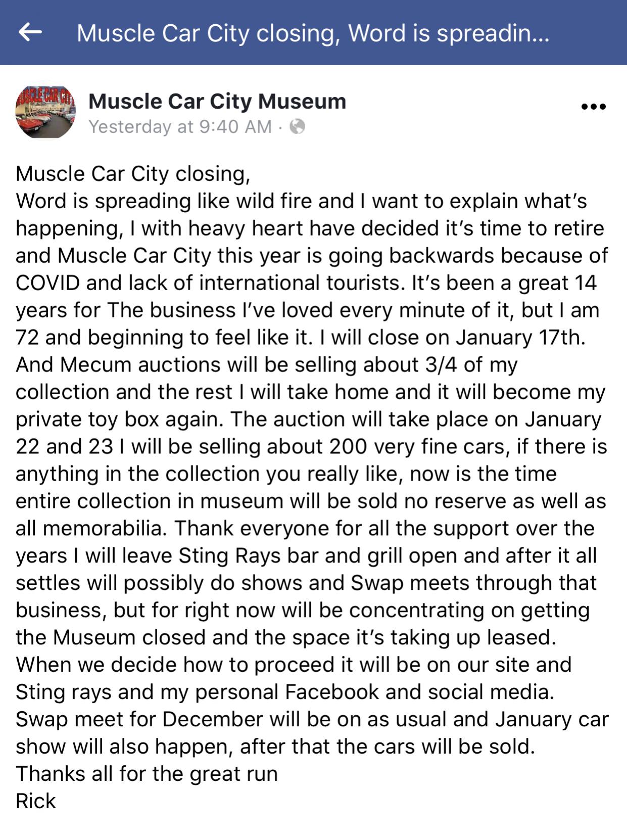Tap the back arrow in the header

[x=30, y=32]
